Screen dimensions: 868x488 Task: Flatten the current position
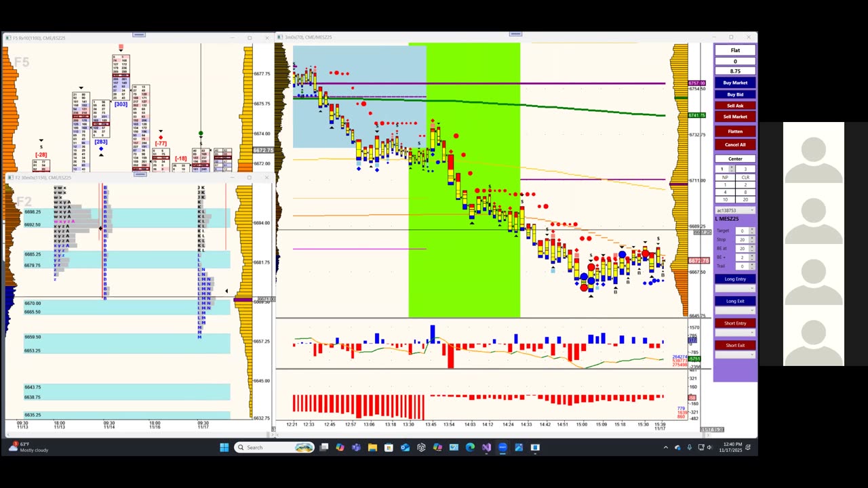tap(735, 131)
